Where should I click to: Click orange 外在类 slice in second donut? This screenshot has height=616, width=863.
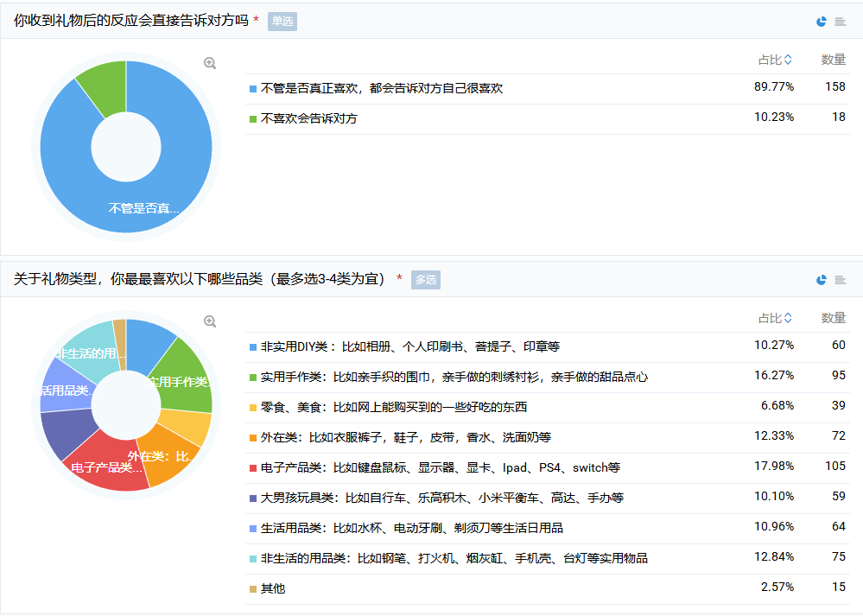coord(168,454)
